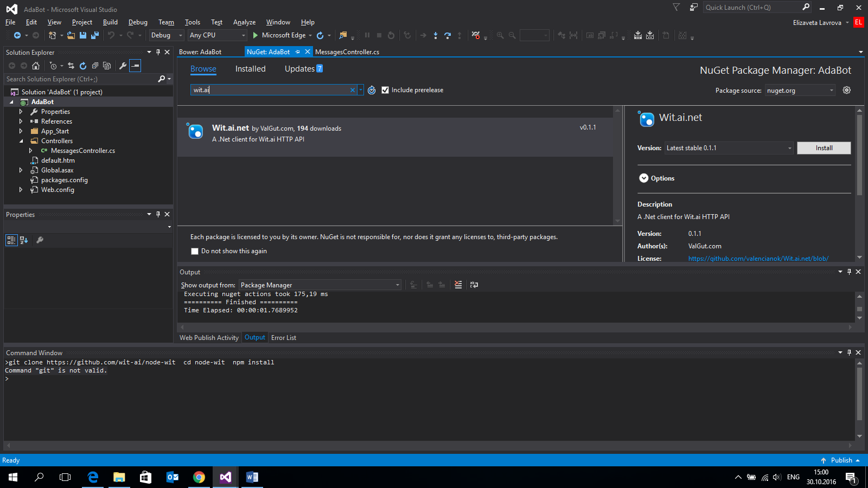The width and height of the screenshot is (868, 488).
Task: Switch to Bower: AdaBot tab
Action: (200, 52)
